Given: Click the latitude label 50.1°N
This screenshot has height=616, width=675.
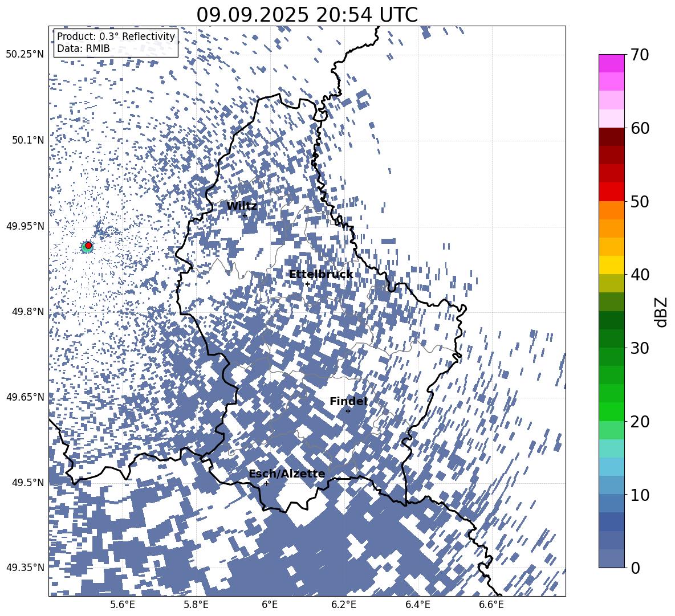Looking at the screenshot, I should (x=27, y=140).
